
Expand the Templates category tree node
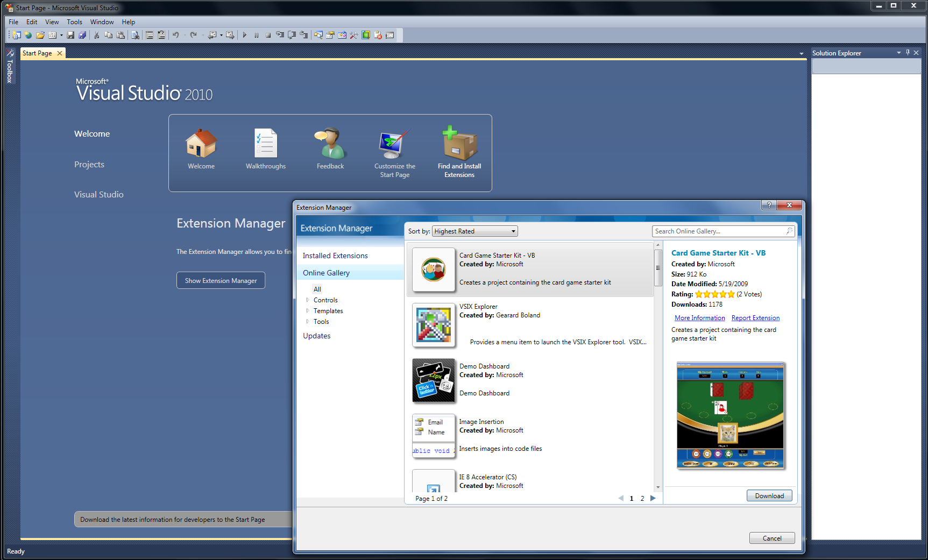[308, 311]
